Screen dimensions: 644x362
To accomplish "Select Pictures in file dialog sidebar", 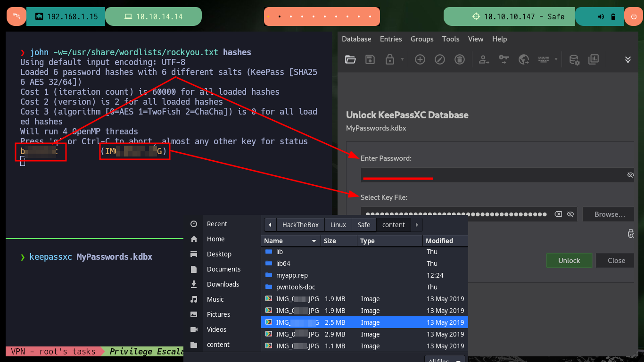I will tap(222, 314).
